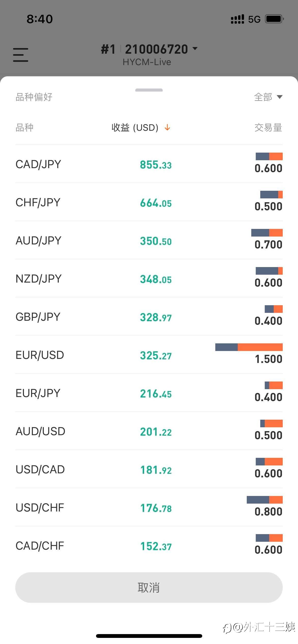Tap the sheet drag handle at top

click(x=149, y=90)
